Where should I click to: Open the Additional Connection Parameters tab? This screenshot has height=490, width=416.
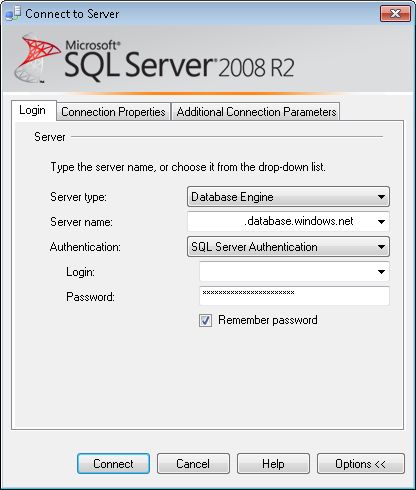(256, 112)
